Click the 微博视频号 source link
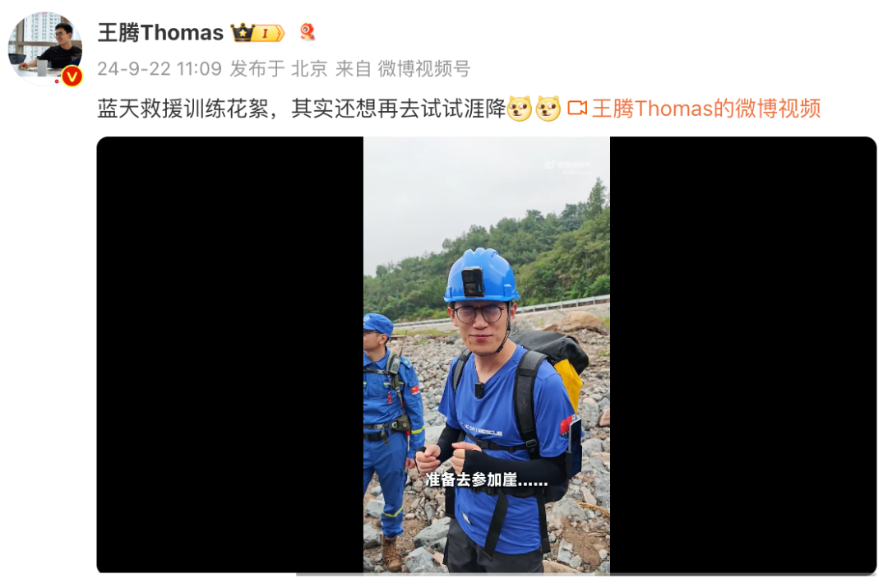The height and width of the screenshot is (588, 888). (x=424, y=68)
